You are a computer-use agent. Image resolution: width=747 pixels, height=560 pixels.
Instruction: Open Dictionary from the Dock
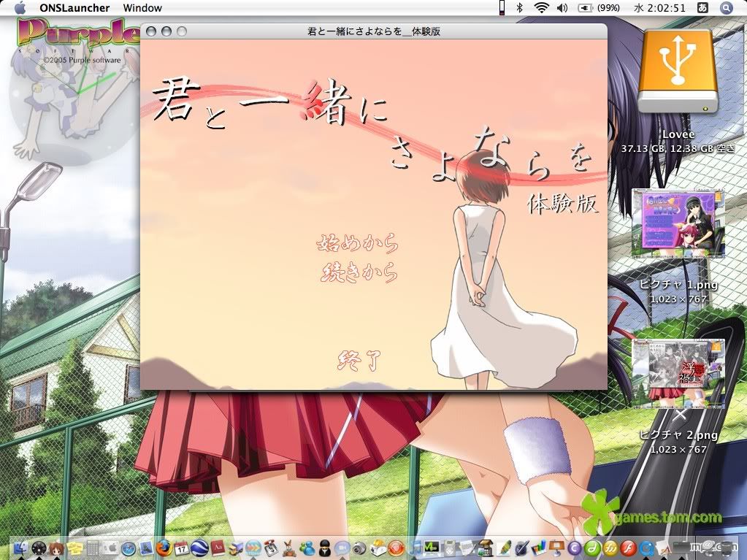218,548
